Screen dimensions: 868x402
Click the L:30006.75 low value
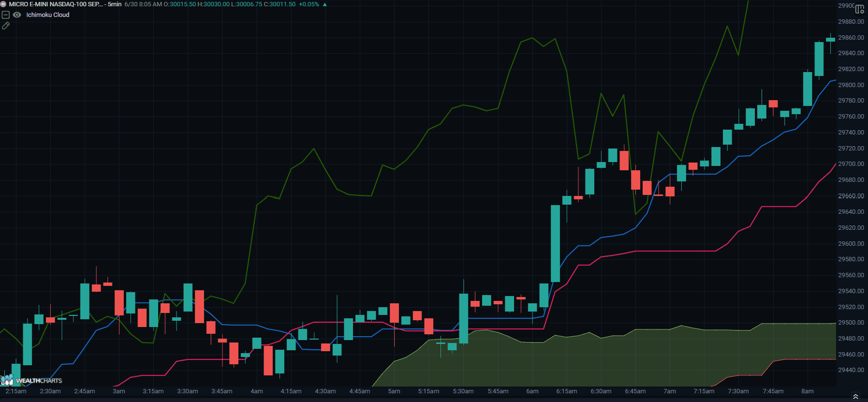coord(247,4)
